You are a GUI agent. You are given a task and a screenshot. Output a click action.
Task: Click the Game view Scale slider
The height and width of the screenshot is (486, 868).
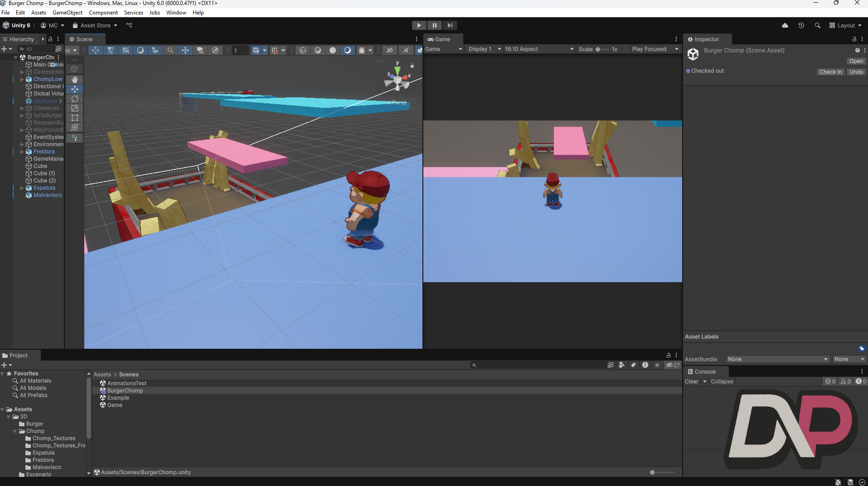coord(602,49)
